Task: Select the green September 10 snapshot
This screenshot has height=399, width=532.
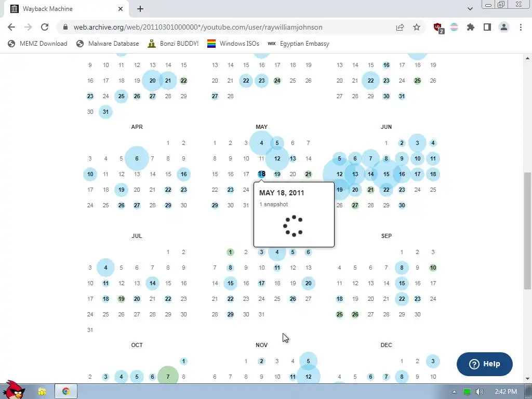Action: point(433,268)
